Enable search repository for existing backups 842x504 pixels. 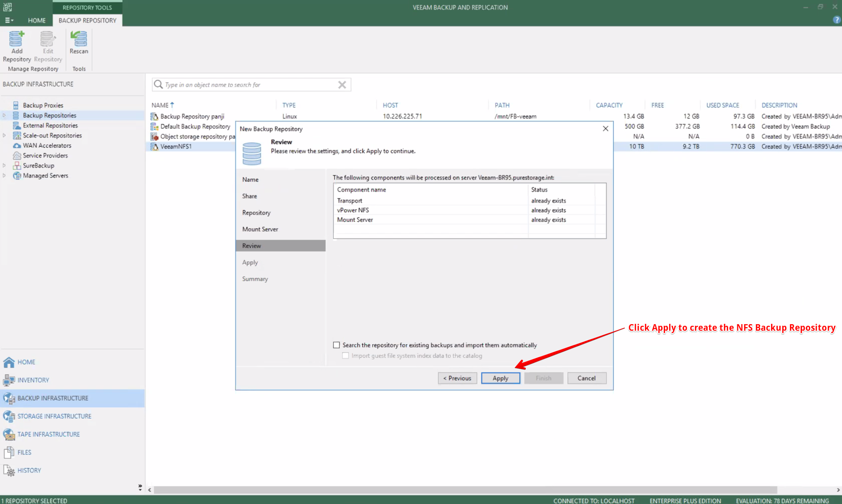coord(336,345)
